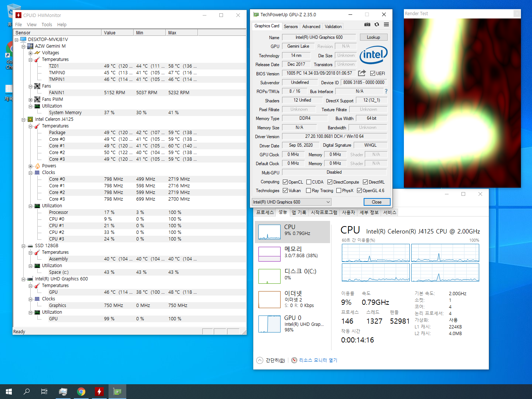Open Task View on taskbar
The height and width of the screenshot is (399, 532).
44,392
